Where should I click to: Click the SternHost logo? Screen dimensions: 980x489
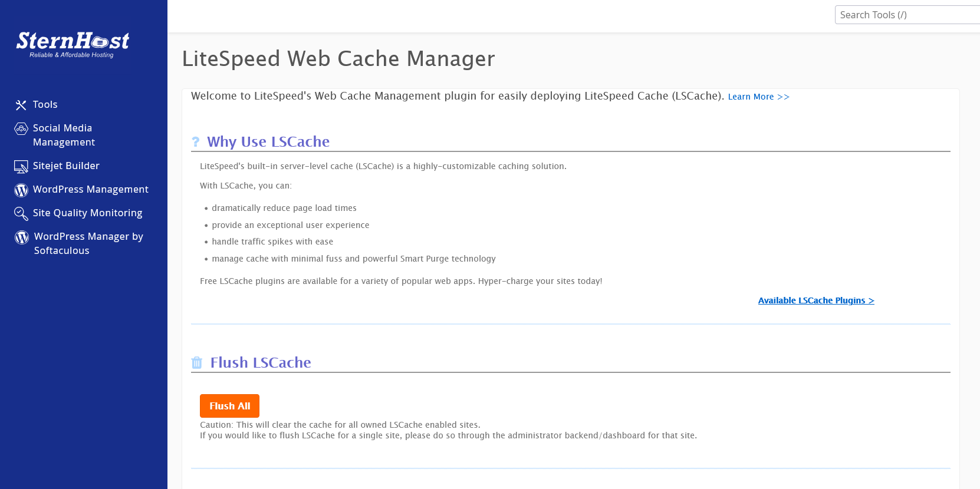pyautogui.click(x=73, y=44)
